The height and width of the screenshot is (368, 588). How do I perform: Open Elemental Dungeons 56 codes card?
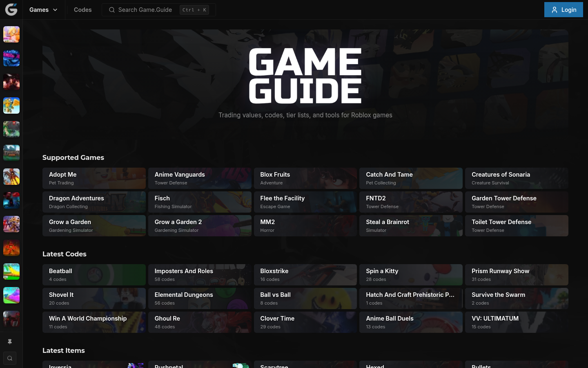point(200,298)
